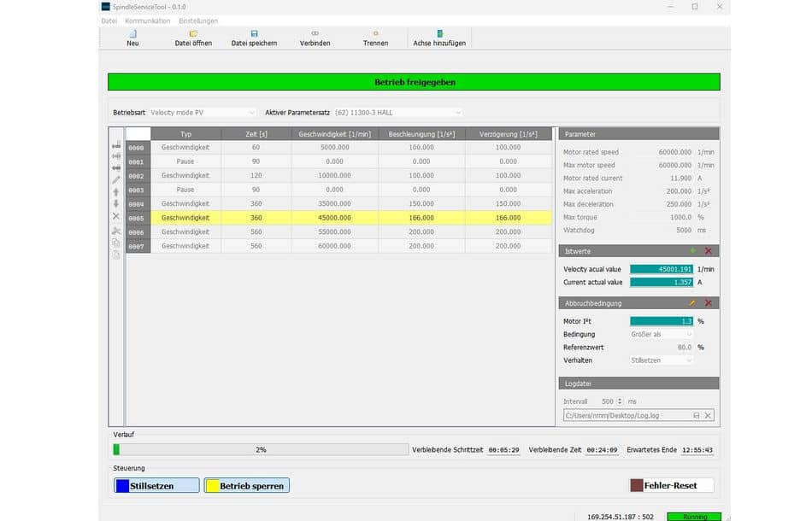Open the Verhalten dropdown

click(662, 360)
